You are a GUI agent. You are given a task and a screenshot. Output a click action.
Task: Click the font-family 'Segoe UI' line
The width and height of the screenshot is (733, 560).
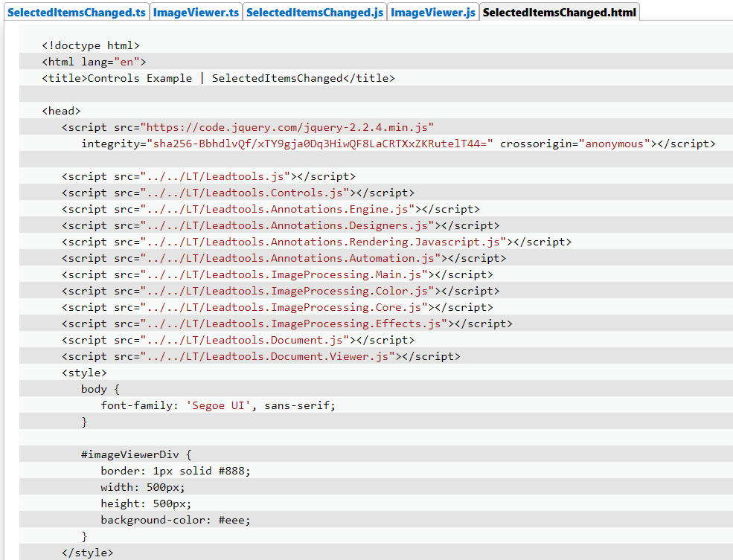click(218, 405)
